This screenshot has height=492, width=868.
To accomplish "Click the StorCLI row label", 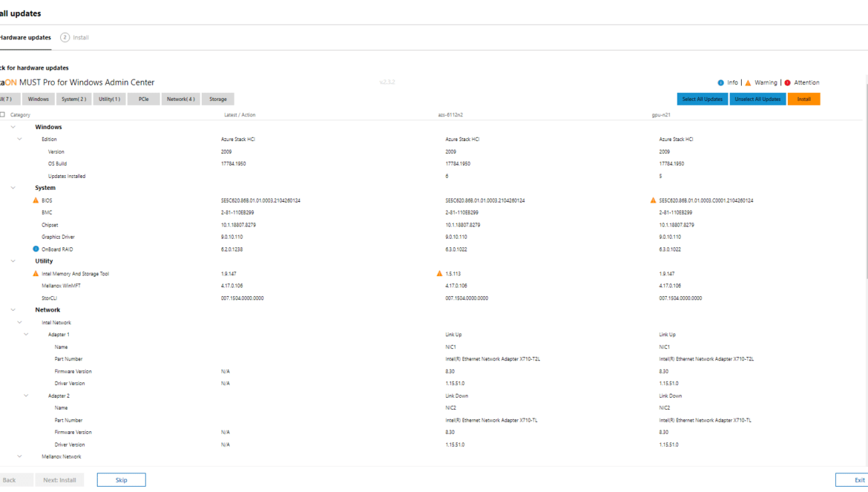I will pyautogui.click(x=49, y=298).
